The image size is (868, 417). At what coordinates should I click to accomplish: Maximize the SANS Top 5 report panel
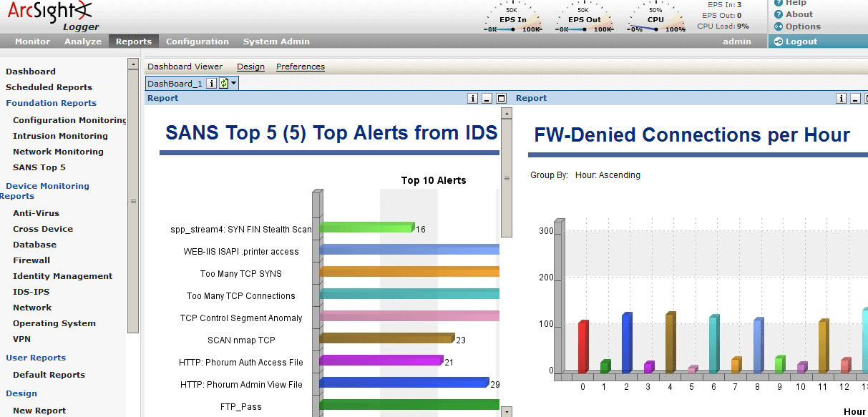[x=501, y=99]
